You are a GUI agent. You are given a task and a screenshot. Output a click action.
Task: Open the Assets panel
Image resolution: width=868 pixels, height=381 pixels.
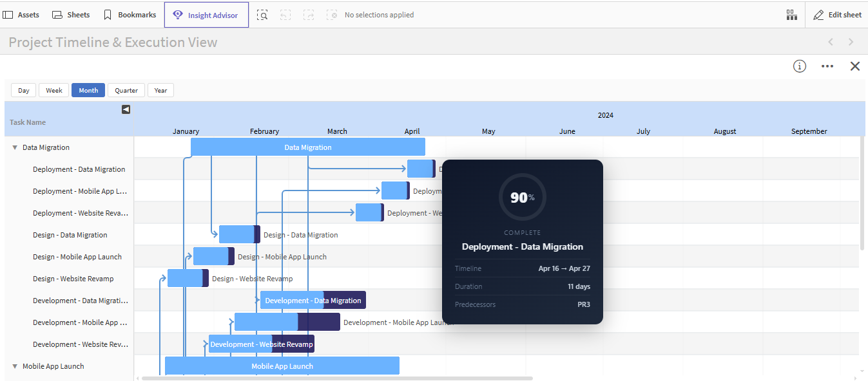point(21,15)
